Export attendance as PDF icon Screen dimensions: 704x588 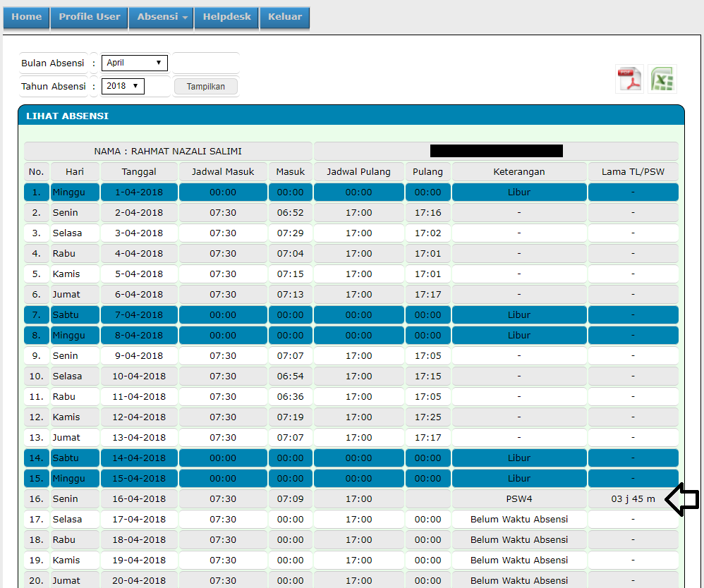point(629,80)
